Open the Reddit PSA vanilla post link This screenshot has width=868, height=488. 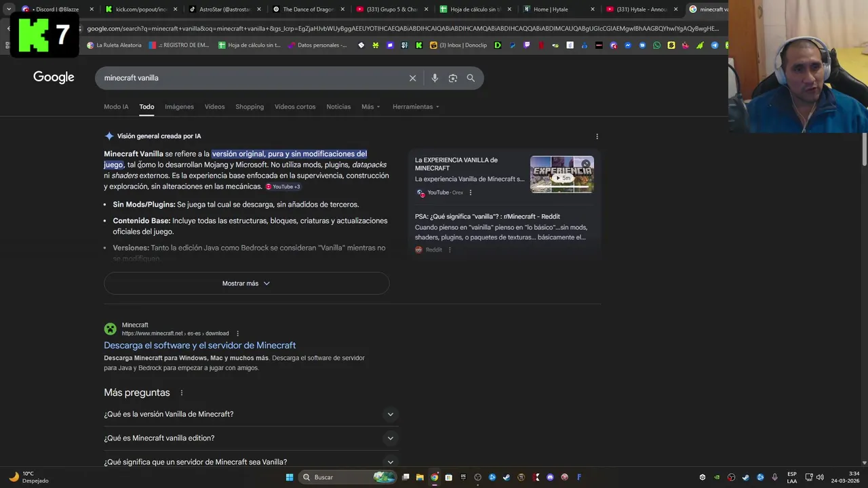[488, 217]
